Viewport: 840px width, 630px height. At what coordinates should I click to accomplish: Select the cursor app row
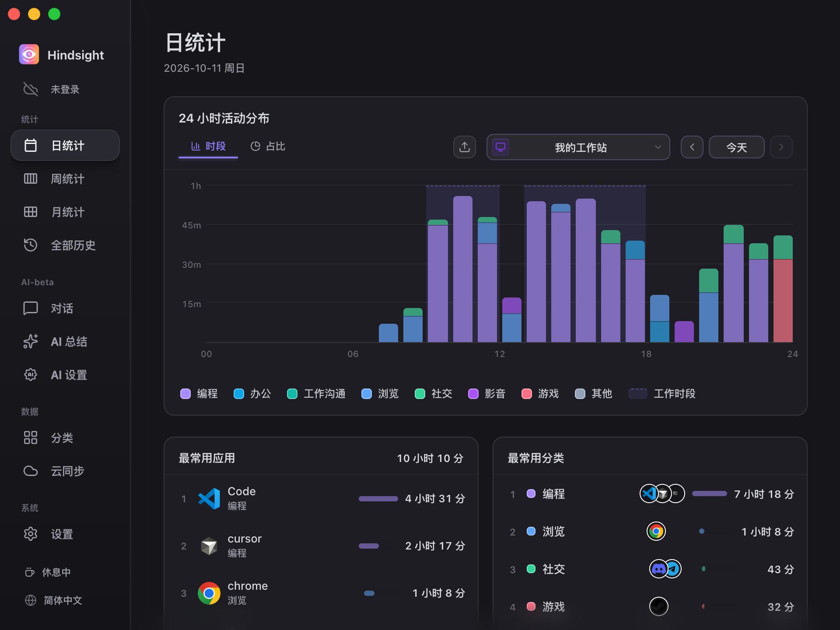321,546
